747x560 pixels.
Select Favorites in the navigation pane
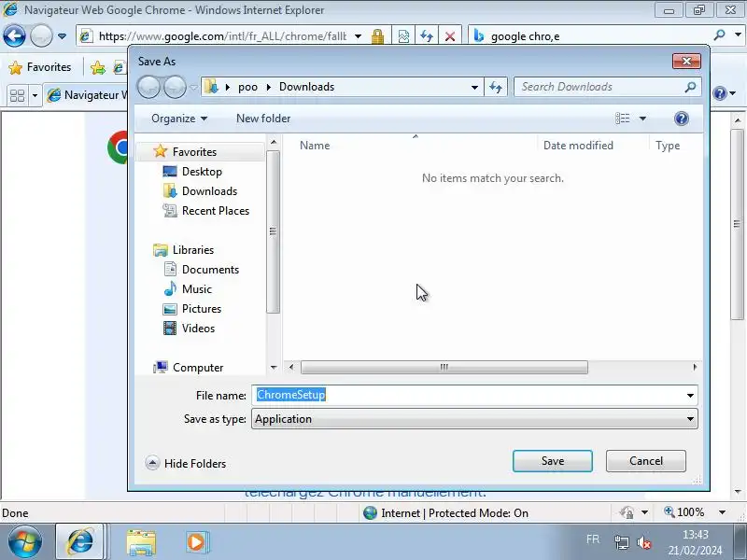click(x=194, y=151)
